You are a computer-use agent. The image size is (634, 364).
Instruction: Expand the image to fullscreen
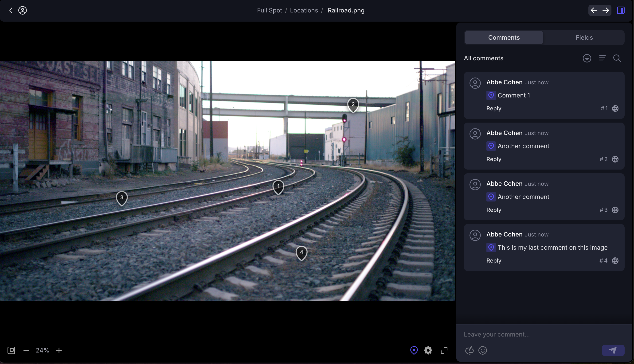[x=444, y=350]
